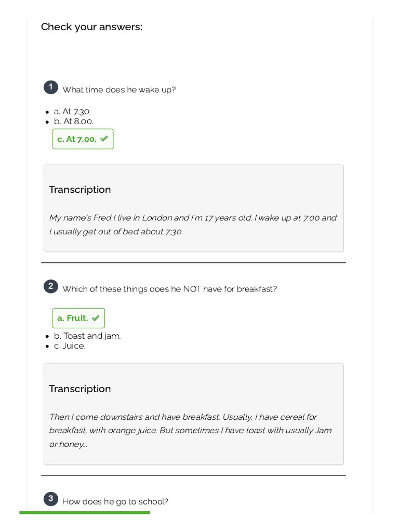The height and width of the screenshot is (532, 399).
Task: Select answer option b. At 8.00
Action: (x=73, y=121)
